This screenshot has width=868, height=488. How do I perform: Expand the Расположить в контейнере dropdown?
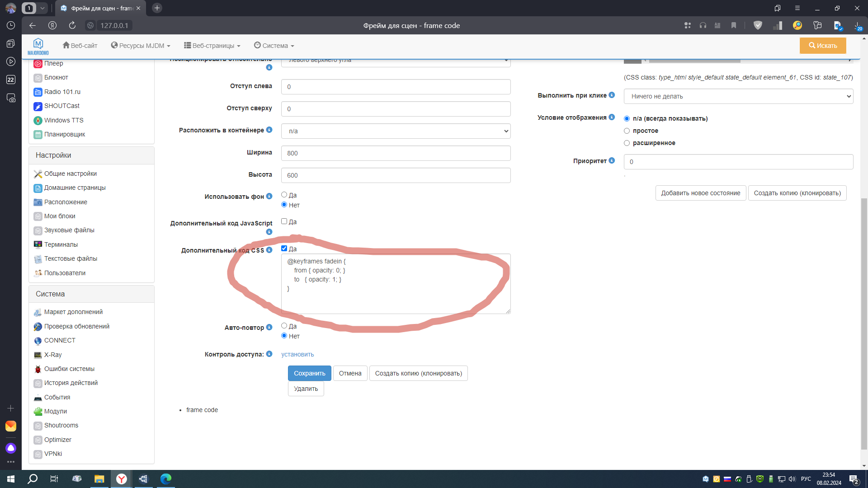pyautogui.click(x=396, y=131)
